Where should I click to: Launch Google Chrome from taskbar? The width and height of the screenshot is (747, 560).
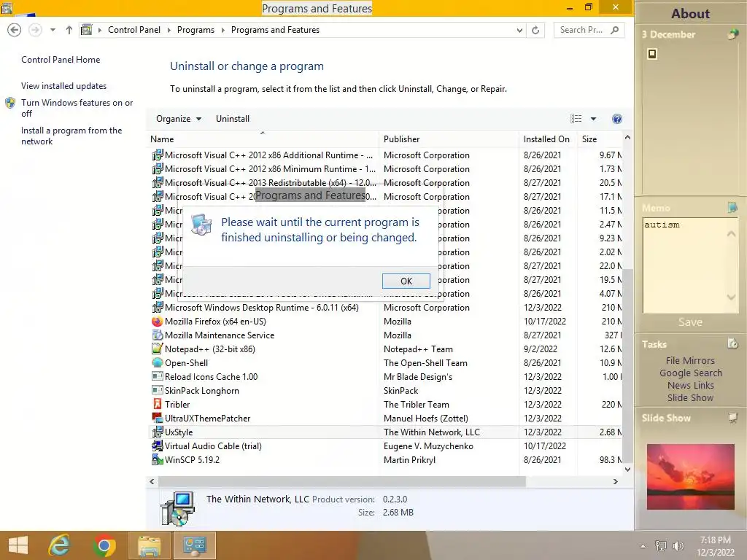tap(104, 545)
